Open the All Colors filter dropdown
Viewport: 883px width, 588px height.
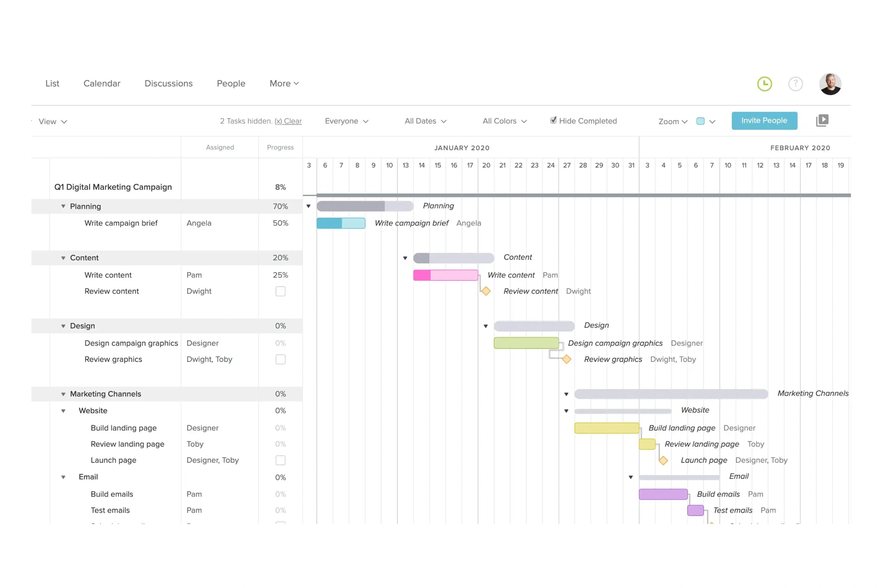(x=505, y=121)
